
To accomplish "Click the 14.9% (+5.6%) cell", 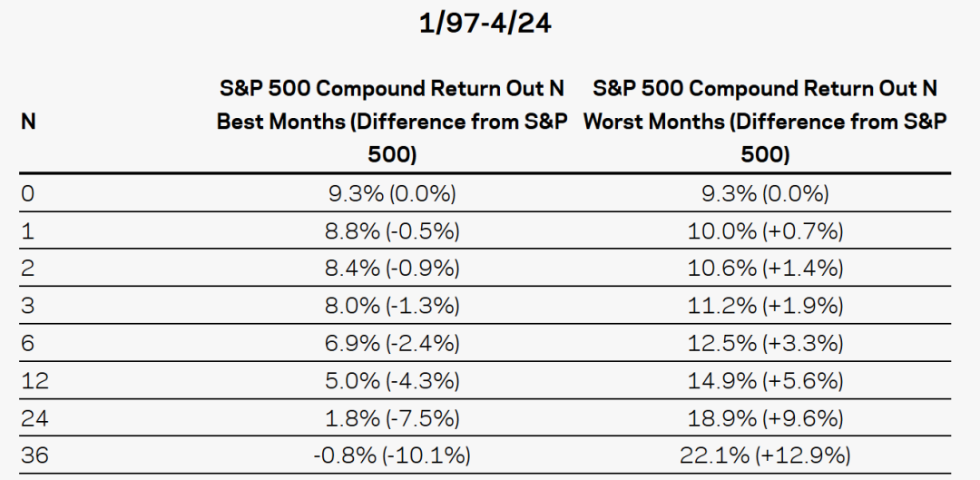I will coord(765,381).
